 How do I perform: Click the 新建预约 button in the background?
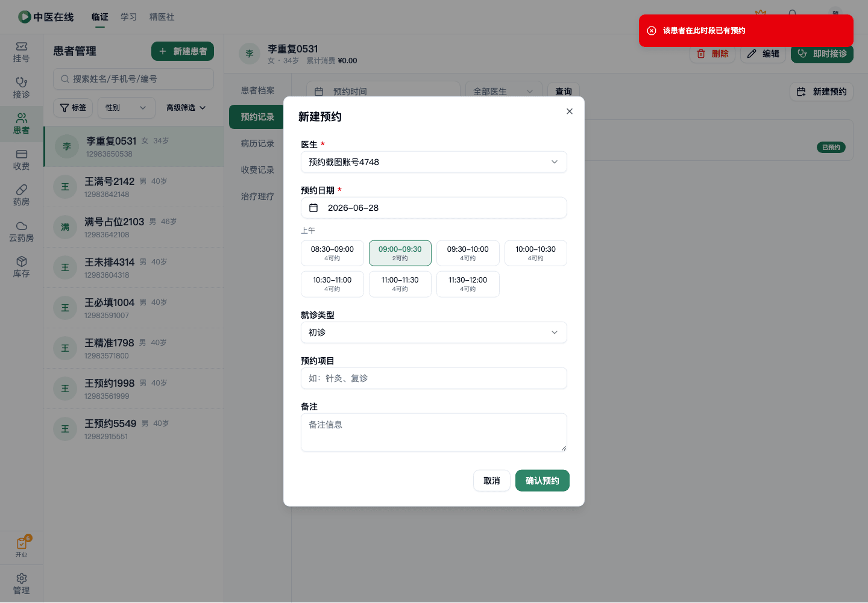pos(822,92)
